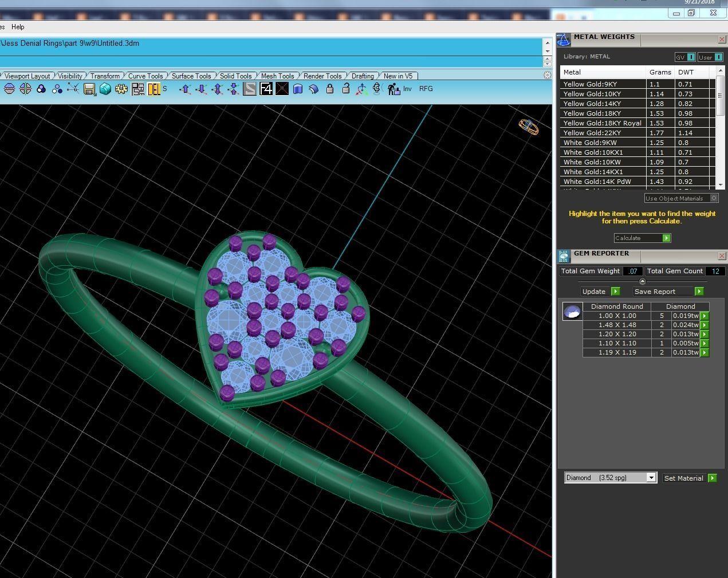Screen dimensions: 728x578
Task: Open the Help menu
Action: (x=18, y=27)
